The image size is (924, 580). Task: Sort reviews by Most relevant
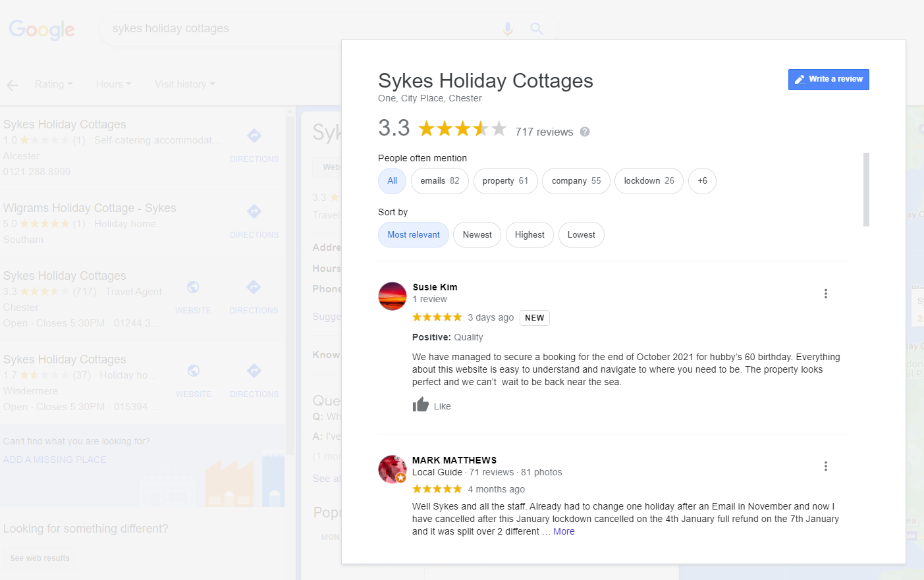tap(414, 235)
